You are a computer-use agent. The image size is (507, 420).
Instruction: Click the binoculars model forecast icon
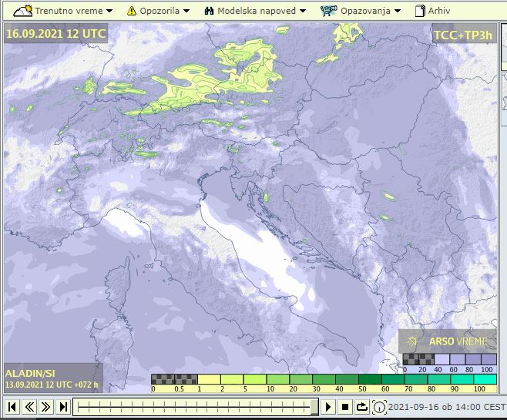(x=209, y=11)
